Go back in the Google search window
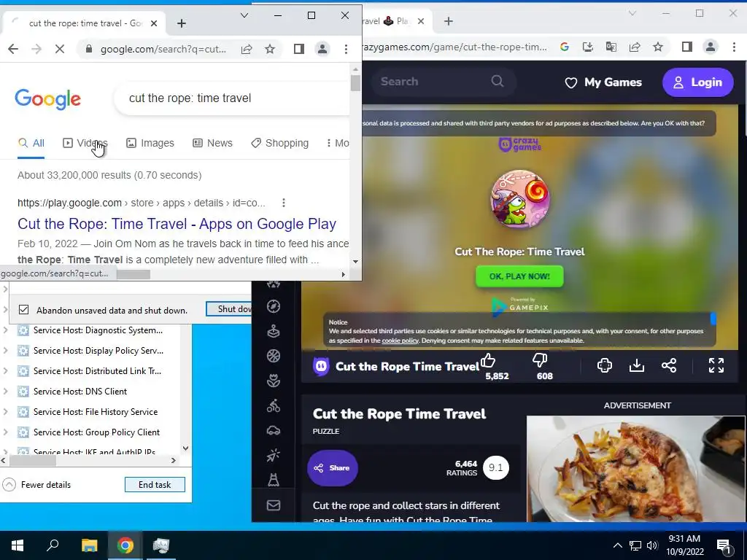 coord(13,49)
